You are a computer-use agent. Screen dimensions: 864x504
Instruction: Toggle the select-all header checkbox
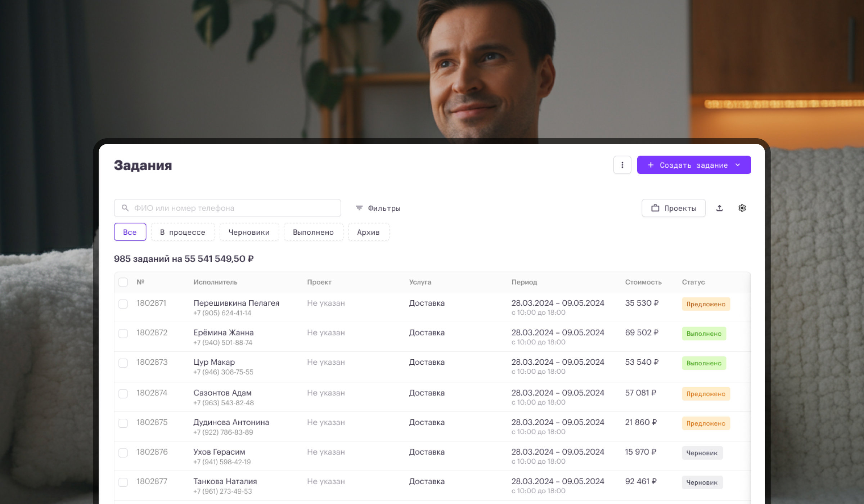point(123,282)
